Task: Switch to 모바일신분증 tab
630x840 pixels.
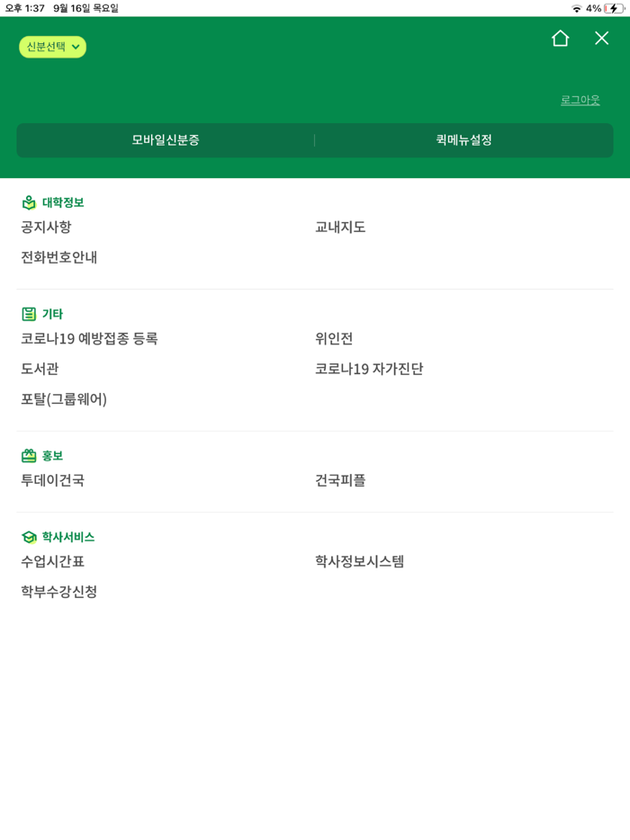Action: coord(166,140)
